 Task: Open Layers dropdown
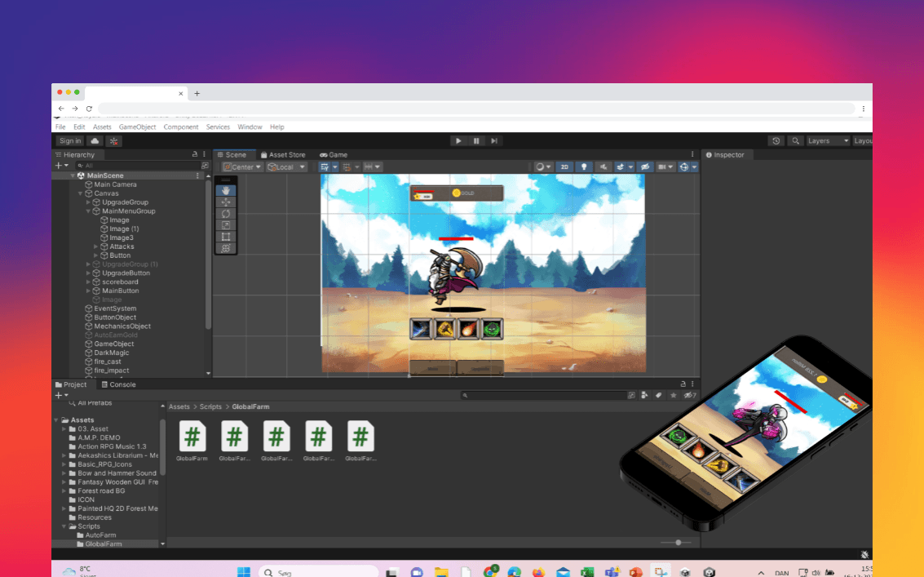828,141
